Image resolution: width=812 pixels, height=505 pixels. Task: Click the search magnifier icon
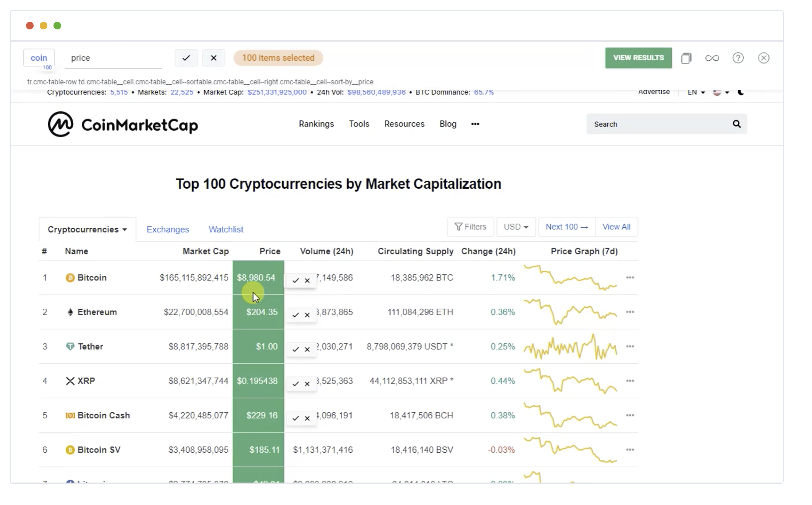click(736, 124)
